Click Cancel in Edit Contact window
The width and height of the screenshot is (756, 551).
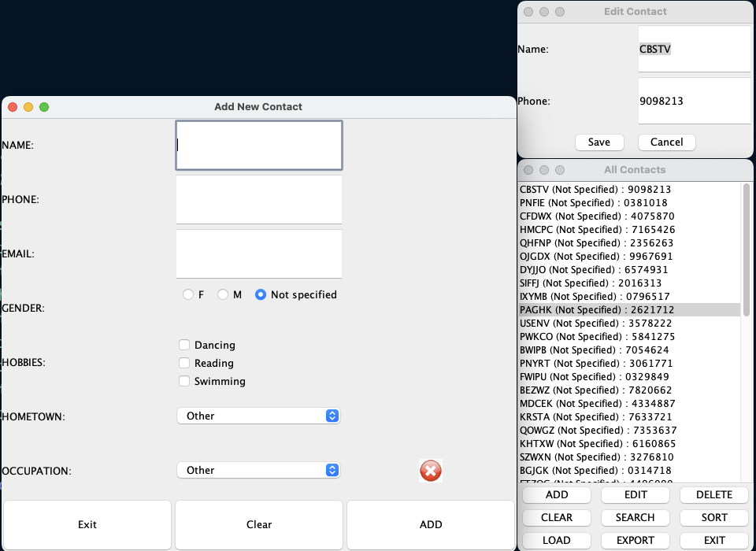(x=667, y=142)
